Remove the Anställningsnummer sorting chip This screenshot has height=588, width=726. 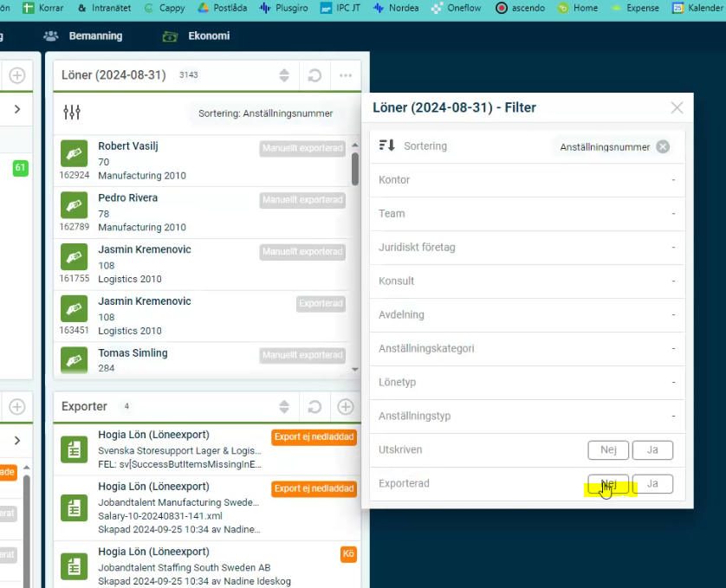pyautogui.click(x=663, y=146)
